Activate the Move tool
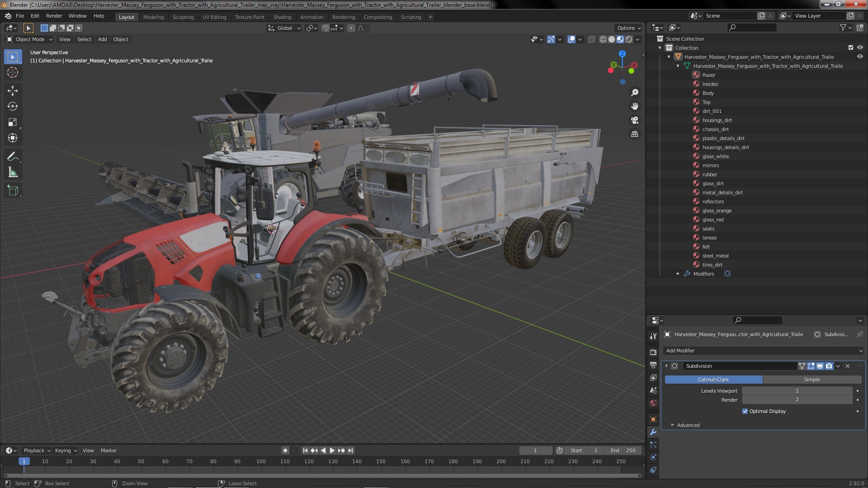Image resolution: width=868 pixels, height=488 pixels. pos(13,90)
